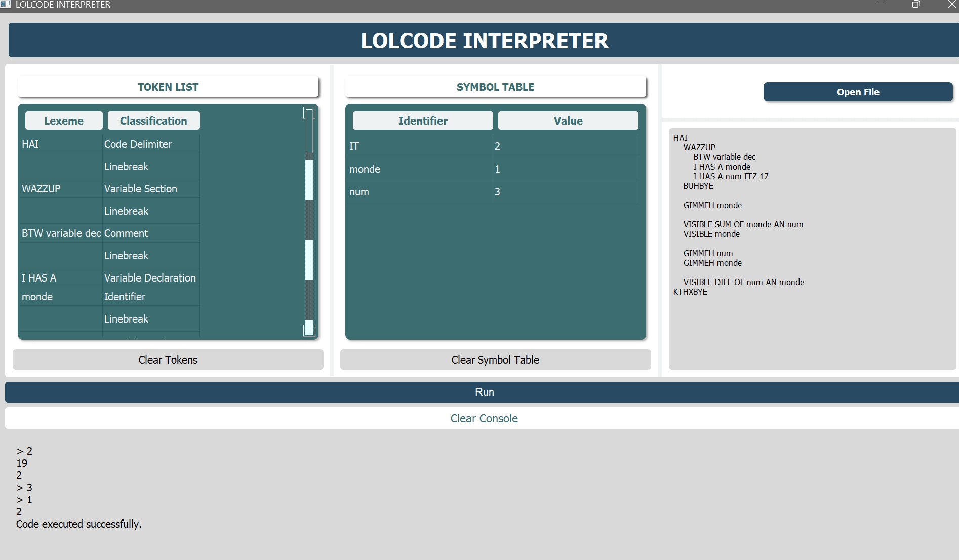
Task: Click the num identifier in symbol table
Action: pos(420,192)
